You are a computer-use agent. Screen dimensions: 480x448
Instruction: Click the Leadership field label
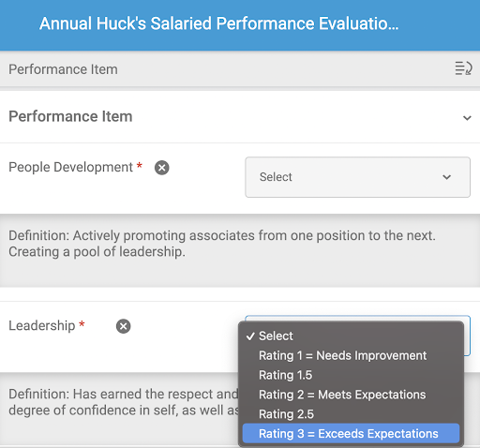42,326
